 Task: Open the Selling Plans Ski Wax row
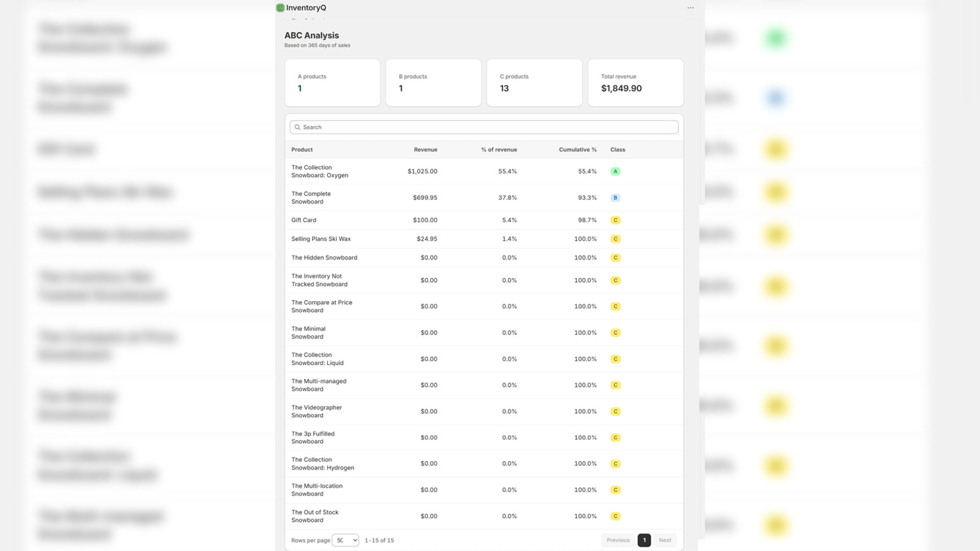[x=484, y=239]
